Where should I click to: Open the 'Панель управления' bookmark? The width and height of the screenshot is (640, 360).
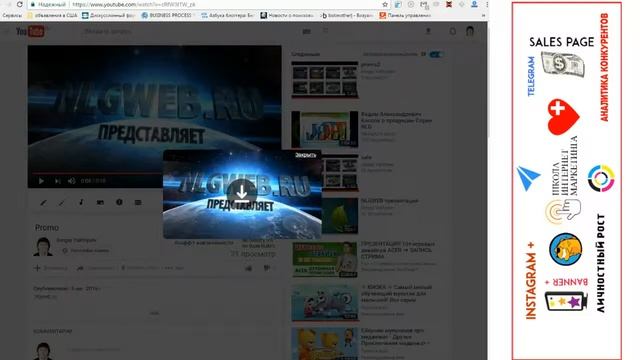pos(405,16)
